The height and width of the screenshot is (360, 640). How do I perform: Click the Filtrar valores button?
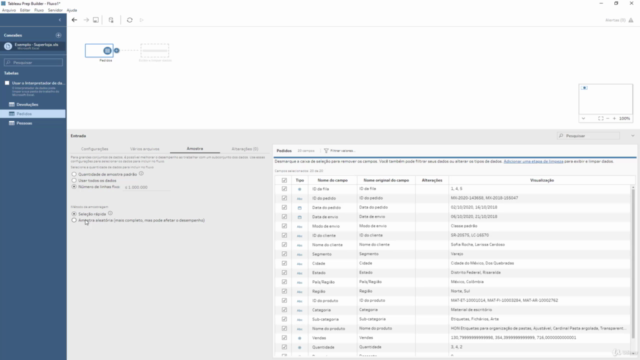(x=340, y=151)
